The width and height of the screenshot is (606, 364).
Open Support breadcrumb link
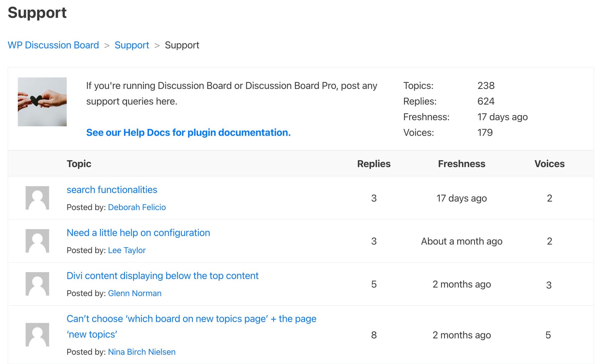coord(132,45)
